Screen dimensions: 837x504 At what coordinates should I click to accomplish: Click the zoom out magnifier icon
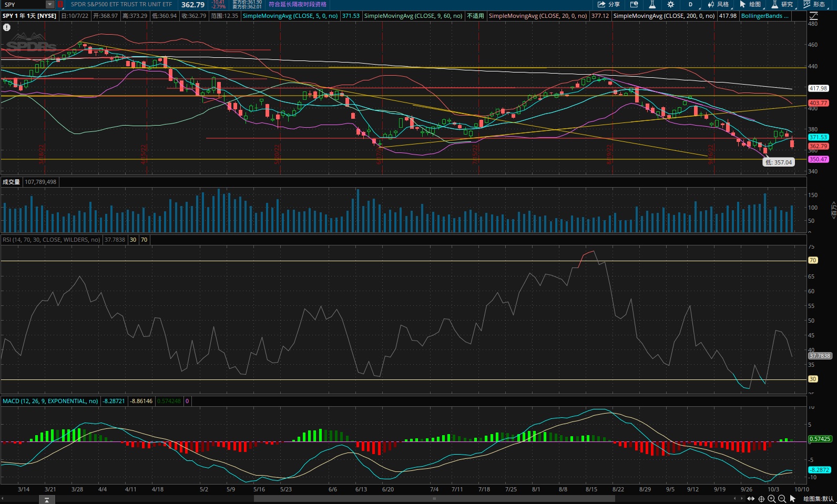782,499
